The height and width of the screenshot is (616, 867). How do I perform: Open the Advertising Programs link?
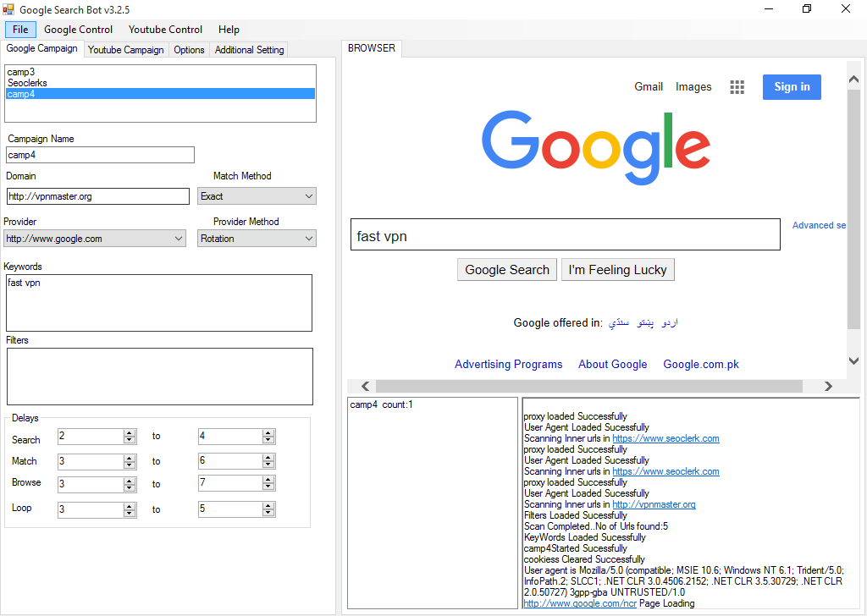509,364
